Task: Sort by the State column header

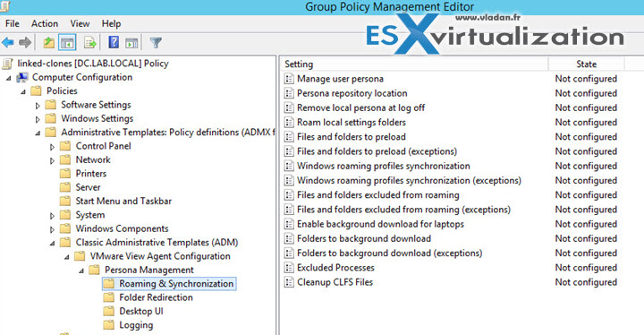Action: pos(586,64)
